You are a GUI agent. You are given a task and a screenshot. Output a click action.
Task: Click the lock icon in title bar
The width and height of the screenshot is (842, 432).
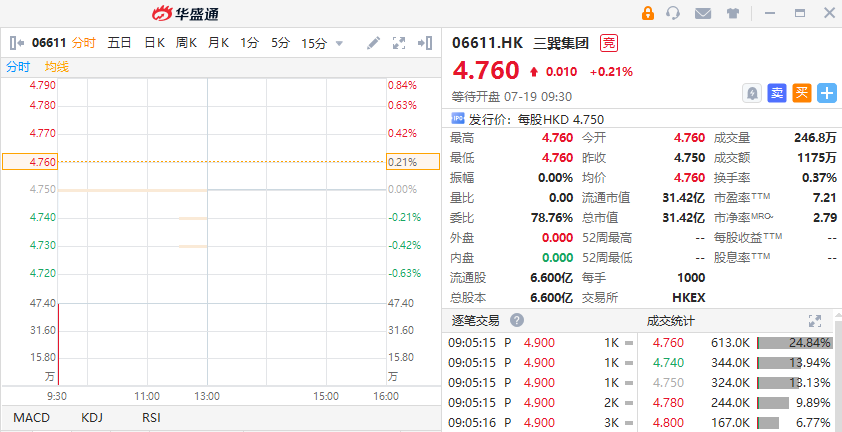[647, 13]
